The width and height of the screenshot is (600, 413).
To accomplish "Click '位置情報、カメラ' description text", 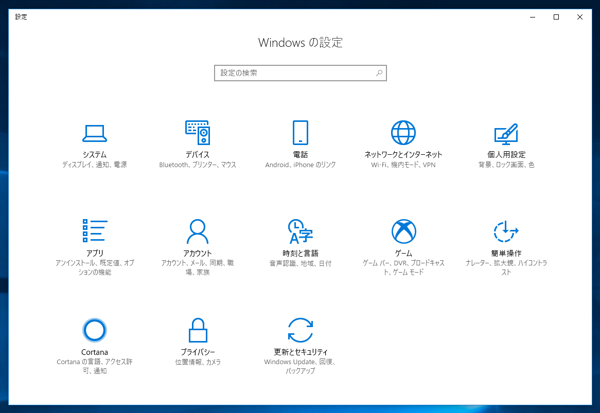I will (197, 362).
